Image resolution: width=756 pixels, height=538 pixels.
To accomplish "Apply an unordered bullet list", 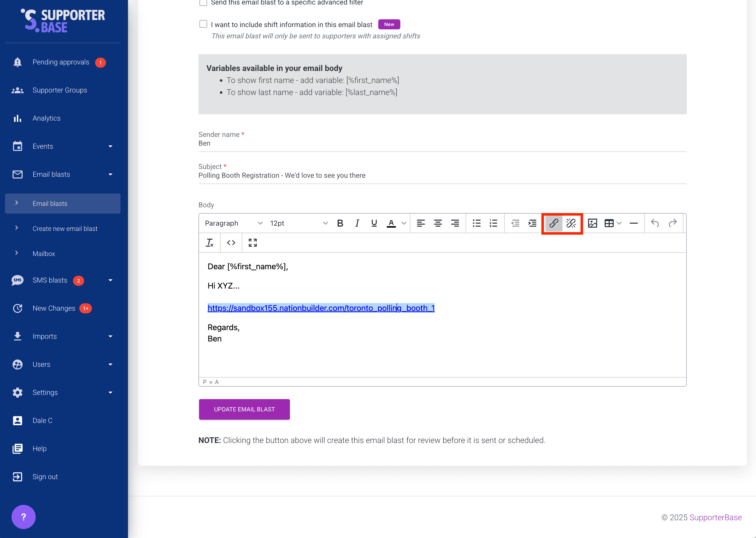I will [x=476, y=223].
